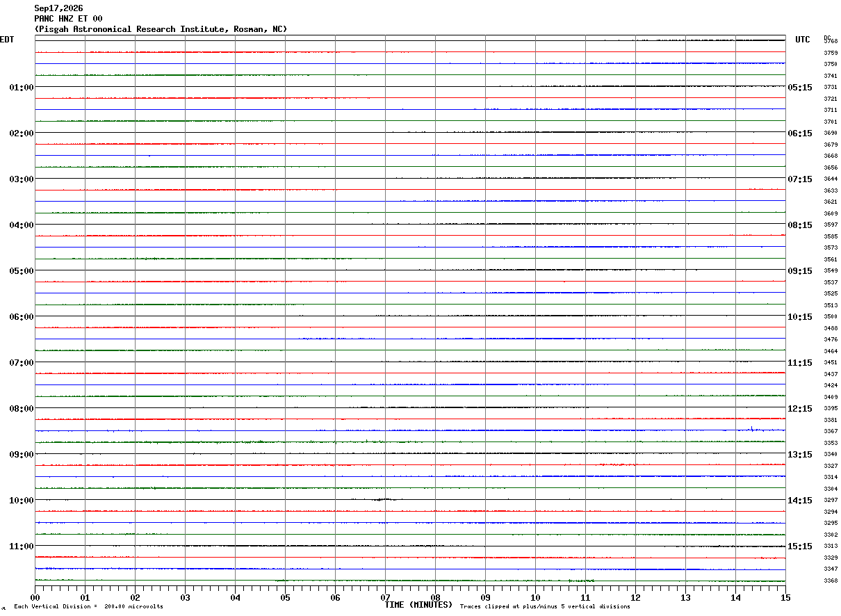Screen dimensions: 841x616
Task: Click the Each Vertical Division scale note
Action: tap(88, 607)
